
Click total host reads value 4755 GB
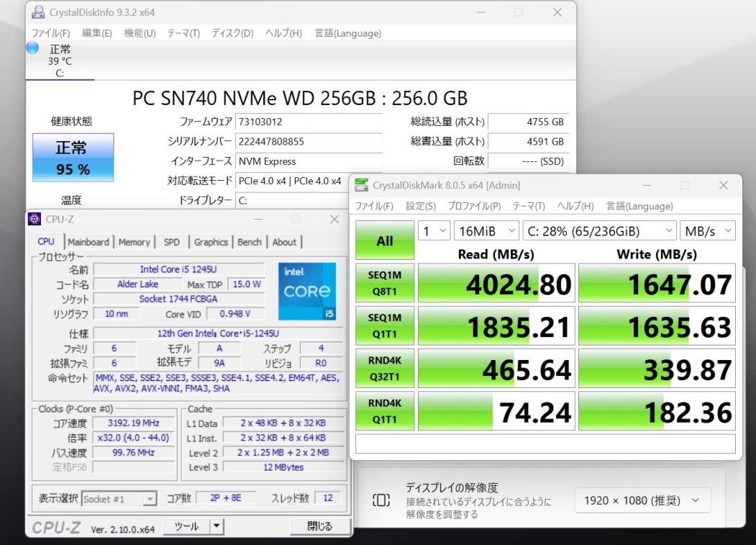pyautogui.click(x=529, y=122)
